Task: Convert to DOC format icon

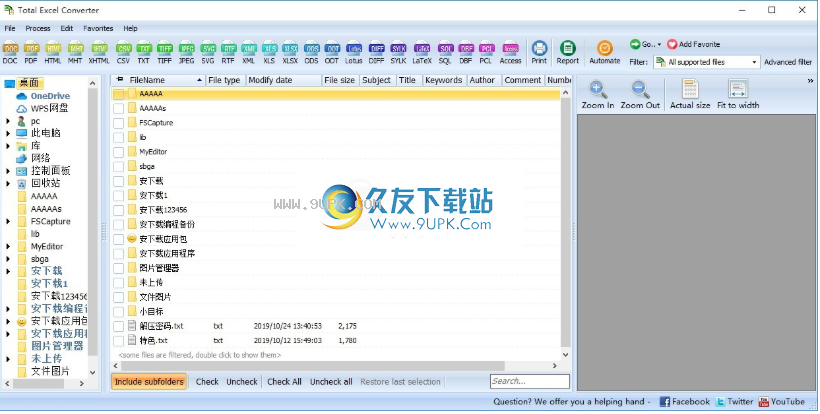Action: (x=10, y=52)
